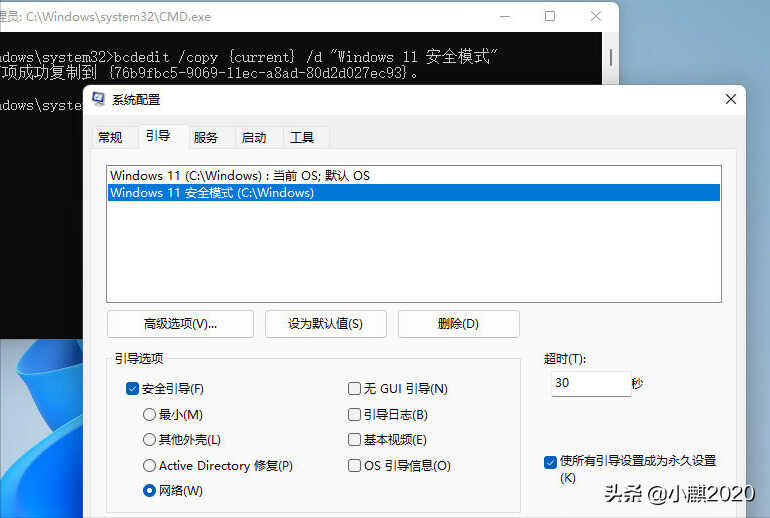Screen dimensions: 770x518
Task: Switch to the 启动 tab
Action: coord(254,137)
